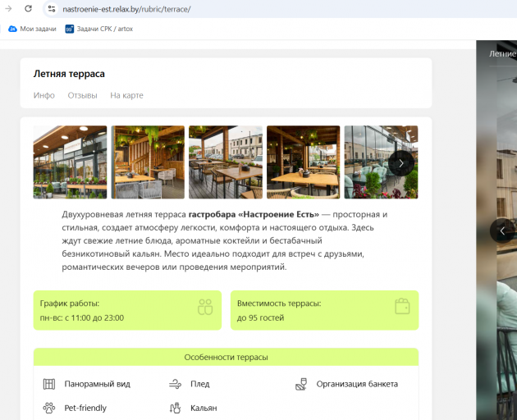Click the people icon in schedule card
517x420 pixels.
(205, 307)
